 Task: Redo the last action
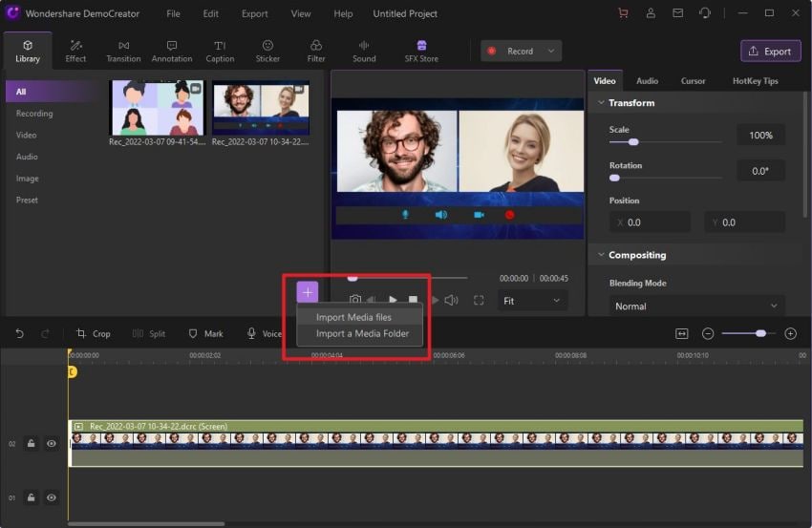[45, 334]
